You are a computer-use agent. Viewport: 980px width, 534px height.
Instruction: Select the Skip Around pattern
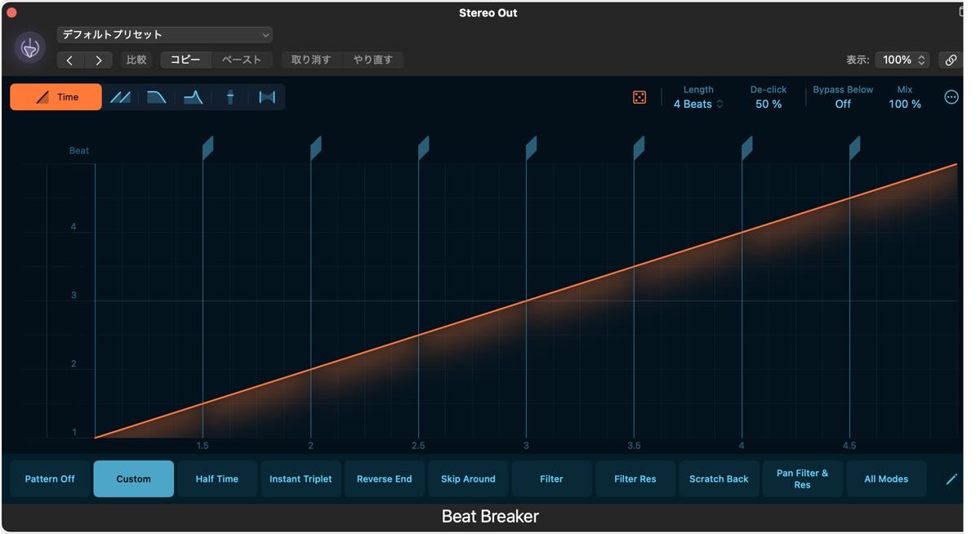pos(468,479)
